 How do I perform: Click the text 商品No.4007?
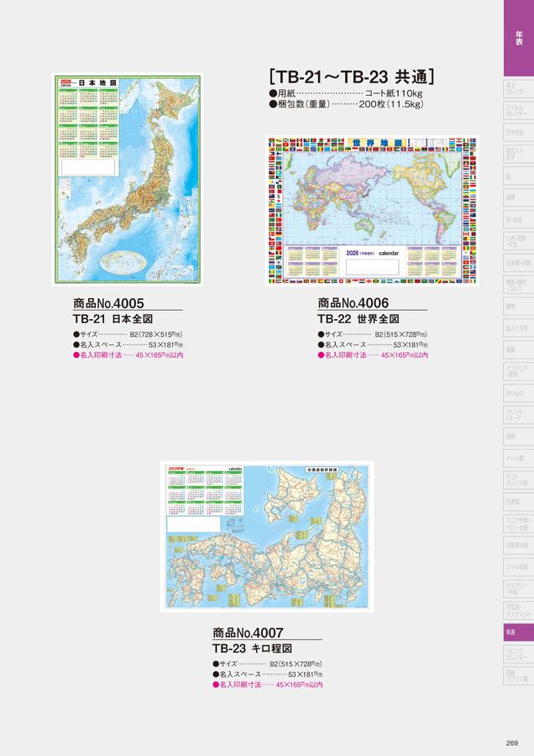point(249,633)
